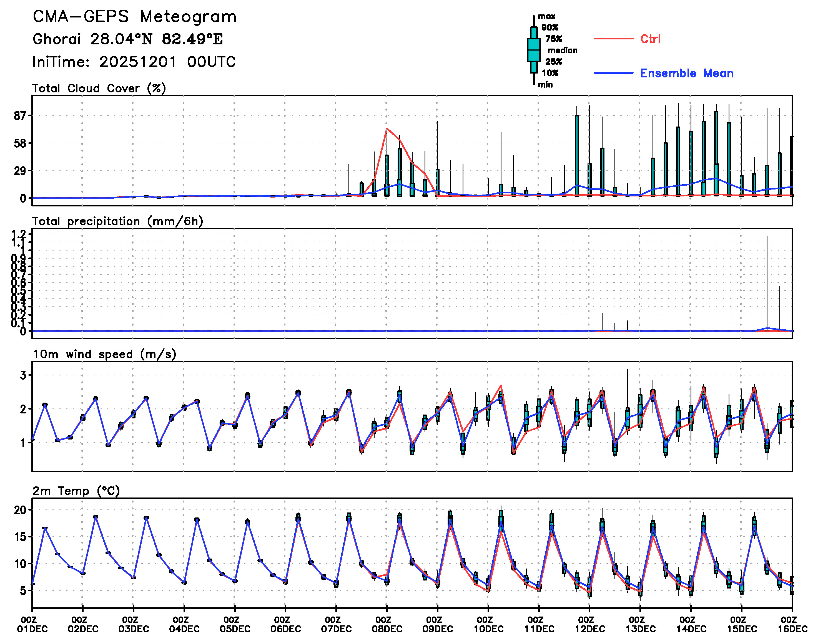The image size is (818, 644).
Task: Click the 00Z 08DEC time axis label
Action: [x=387, y=624]
